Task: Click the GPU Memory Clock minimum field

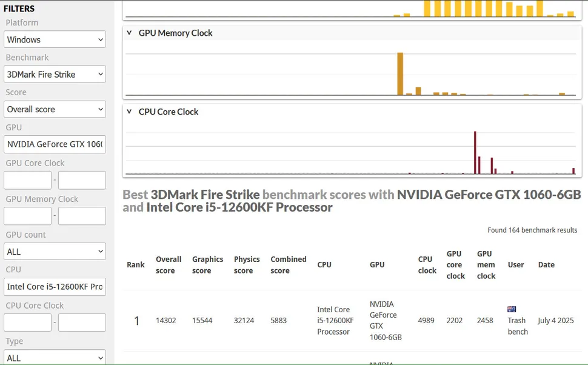Action: click(28, 216)
